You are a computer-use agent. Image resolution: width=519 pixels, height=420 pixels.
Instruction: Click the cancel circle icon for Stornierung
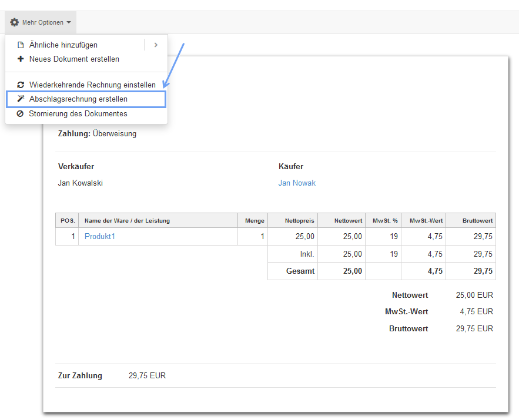point(21,114)
